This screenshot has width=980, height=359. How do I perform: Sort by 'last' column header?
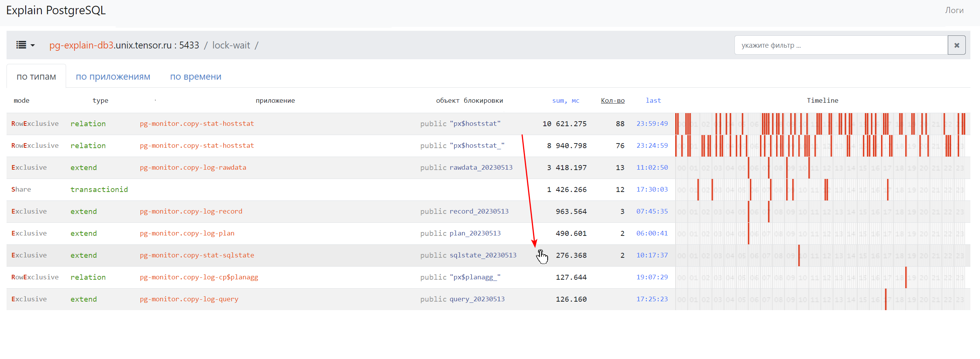(653, 100)
